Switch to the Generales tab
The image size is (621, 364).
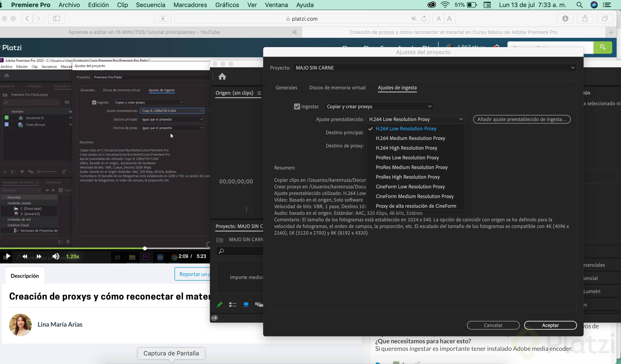coord(286,88)
